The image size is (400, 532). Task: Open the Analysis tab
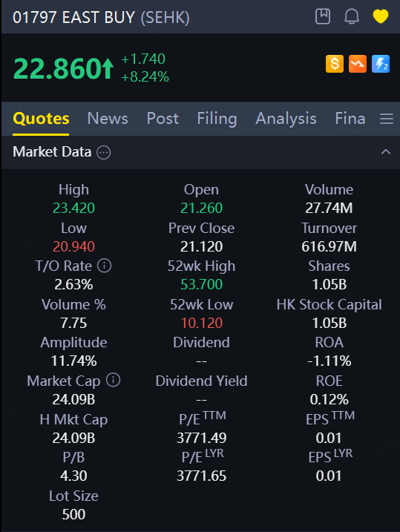(x=286, y=119)
